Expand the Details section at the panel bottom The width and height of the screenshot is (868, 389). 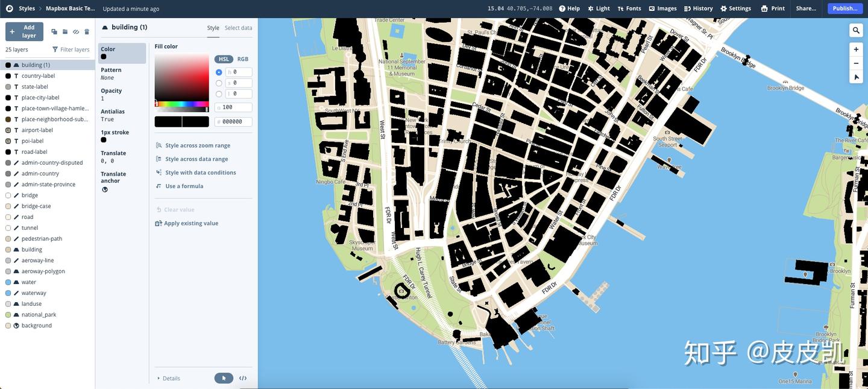pos(171,378)
